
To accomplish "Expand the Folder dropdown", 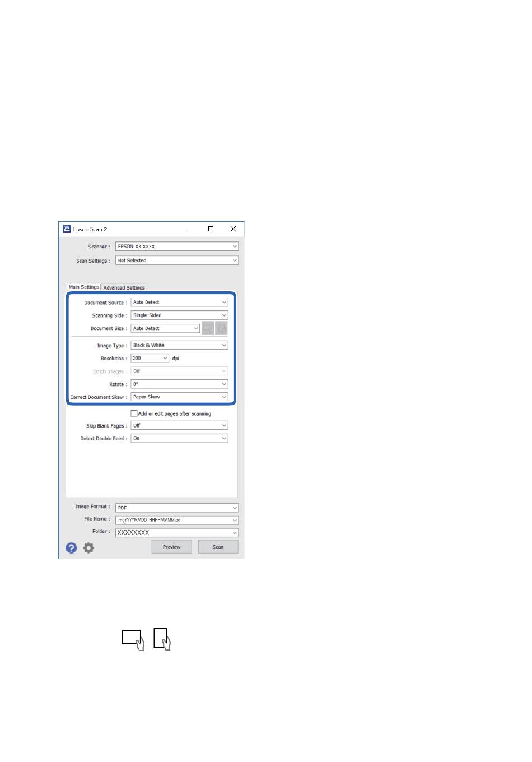I will coord(177,533).
